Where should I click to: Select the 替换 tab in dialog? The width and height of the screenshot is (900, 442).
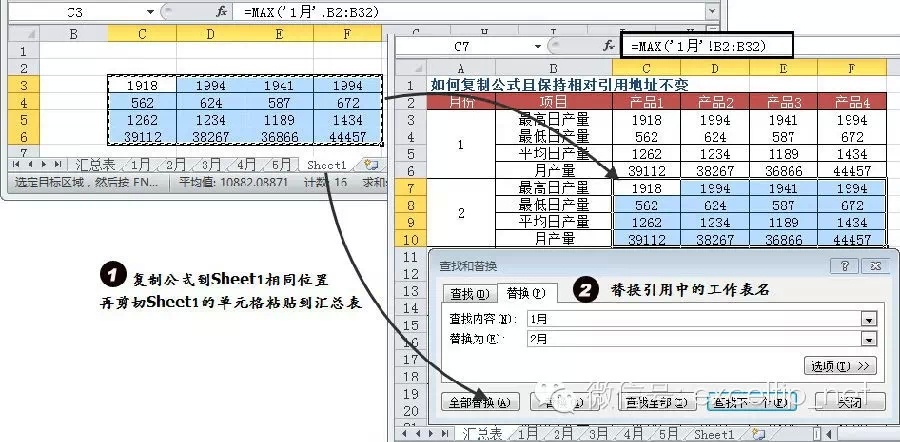point(526,293)
